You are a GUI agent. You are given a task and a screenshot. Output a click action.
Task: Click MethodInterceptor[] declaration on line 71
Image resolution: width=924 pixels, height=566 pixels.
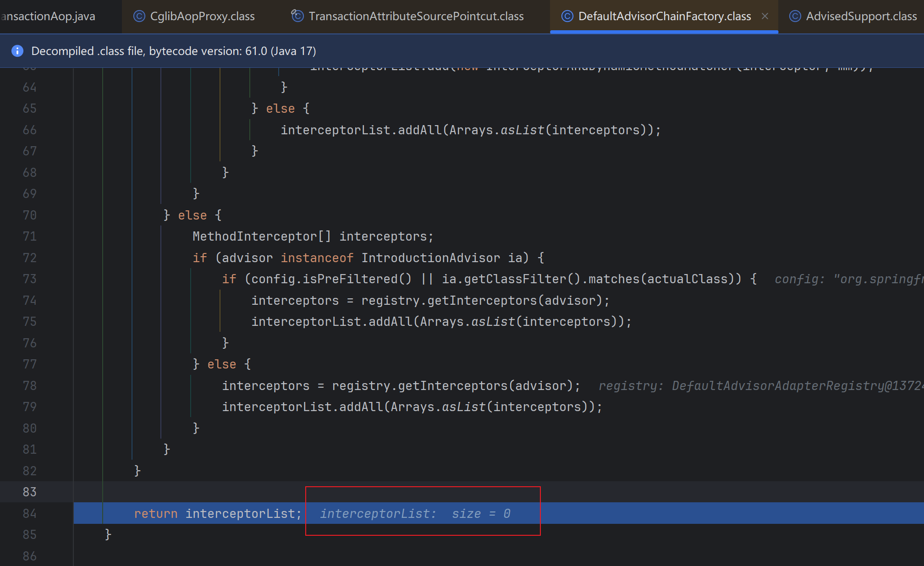point(261,236)
